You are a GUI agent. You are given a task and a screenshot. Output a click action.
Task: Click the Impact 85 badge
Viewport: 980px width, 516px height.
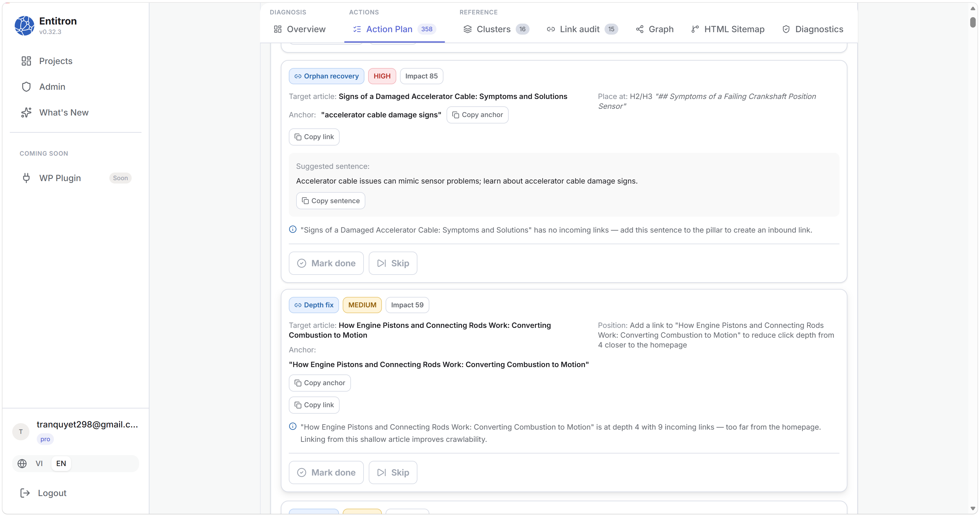coord(421,76)
